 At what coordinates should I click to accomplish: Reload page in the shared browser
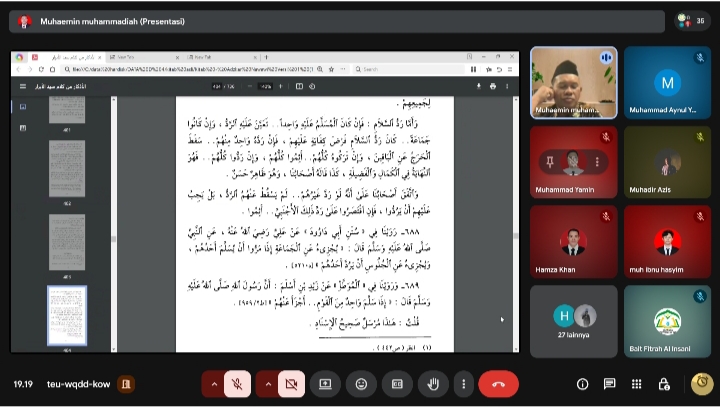[41, 69]
